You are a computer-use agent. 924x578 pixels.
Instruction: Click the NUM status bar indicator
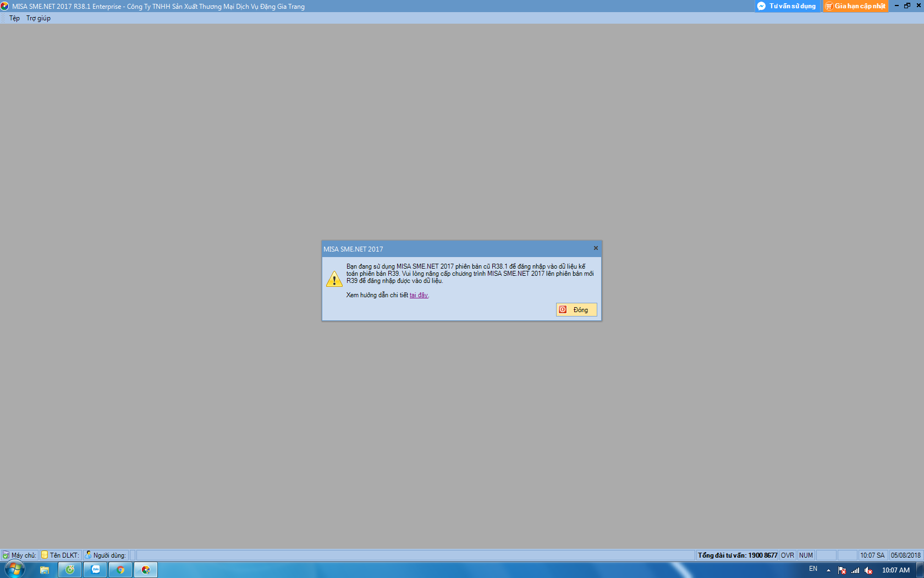click(806, 555)
